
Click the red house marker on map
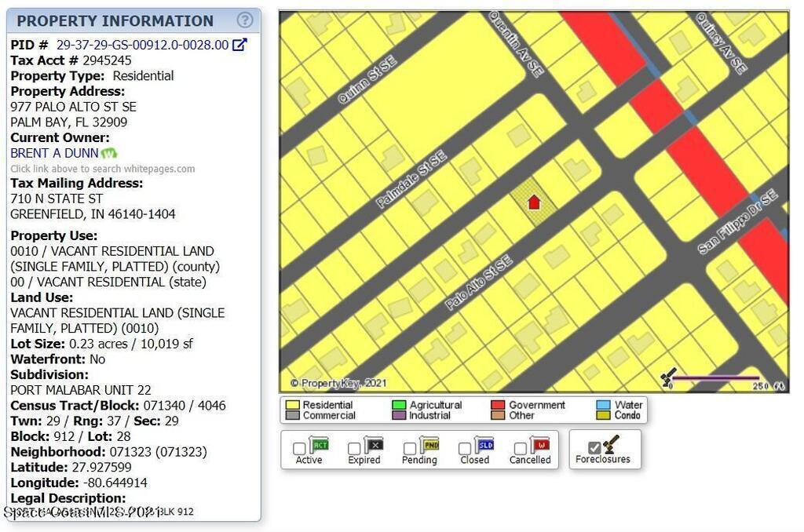534,202
